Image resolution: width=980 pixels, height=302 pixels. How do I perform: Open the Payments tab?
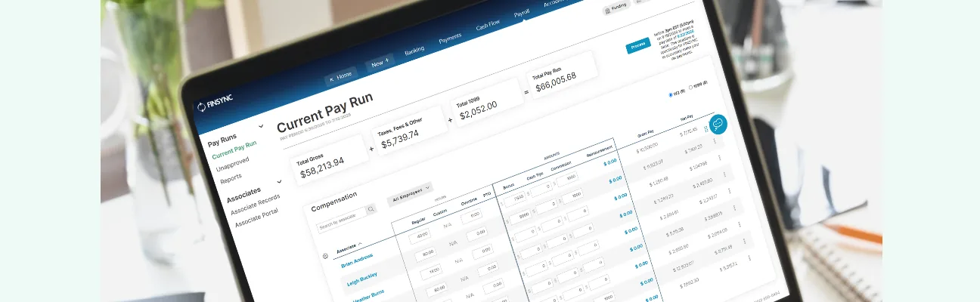[x=451, y=39]
